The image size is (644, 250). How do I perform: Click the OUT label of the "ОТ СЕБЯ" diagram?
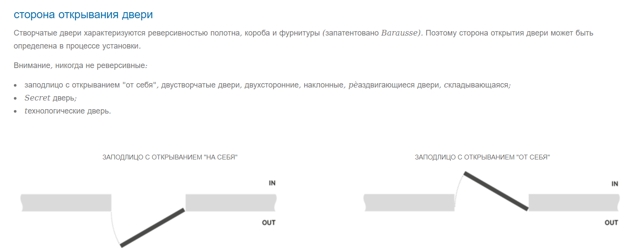[611, 223]
